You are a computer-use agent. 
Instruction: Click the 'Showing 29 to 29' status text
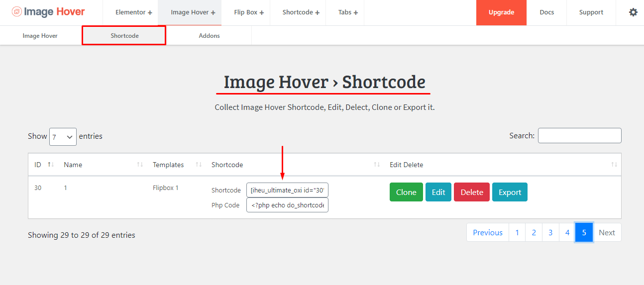[82, 235]
